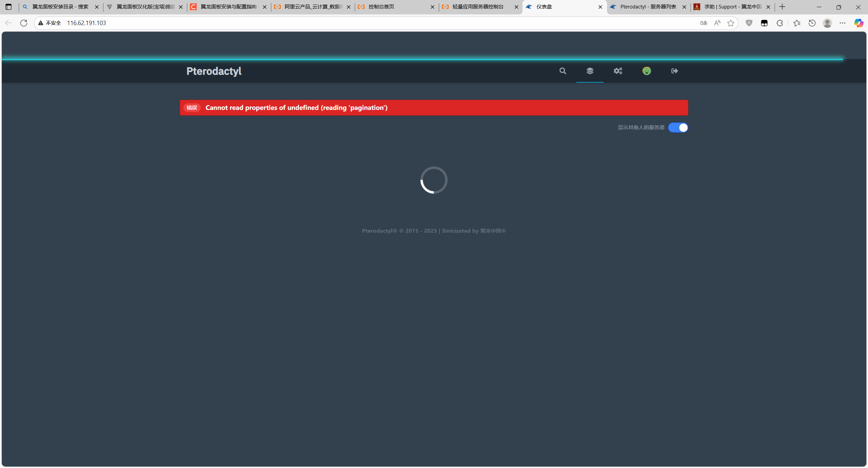Open the page translate icon
Viewport: 868px width, 468px height.
tap(704, 23)
